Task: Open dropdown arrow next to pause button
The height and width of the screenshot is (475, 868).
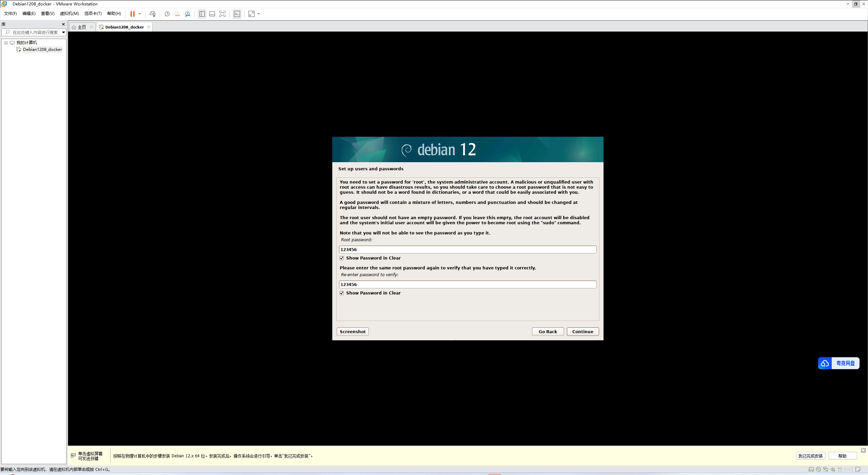Action: pos(140,14)
